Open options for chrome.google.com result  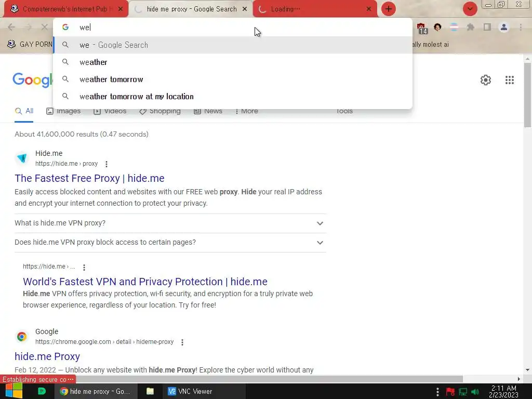click(x=182, y=342)
